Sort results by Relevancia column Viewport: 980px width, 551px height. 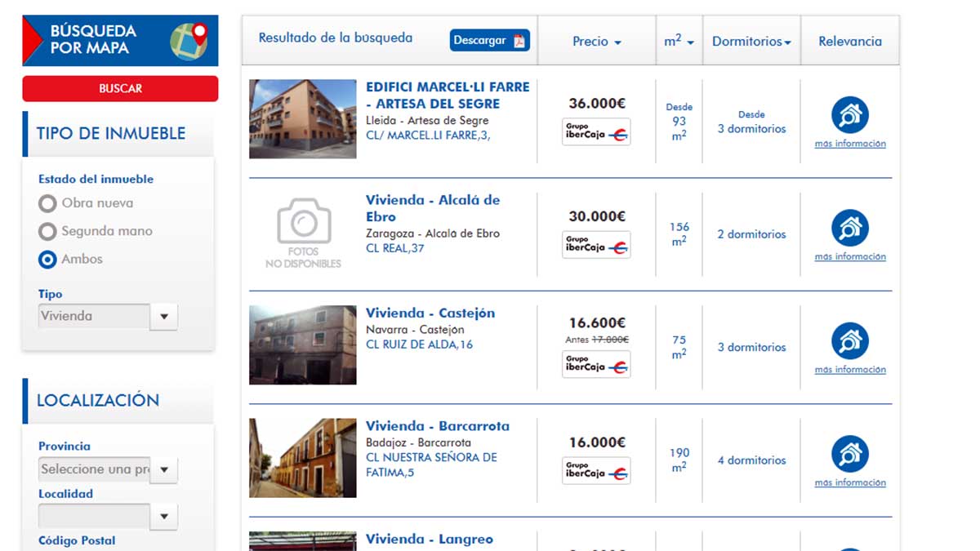click(x=849, y=42)
